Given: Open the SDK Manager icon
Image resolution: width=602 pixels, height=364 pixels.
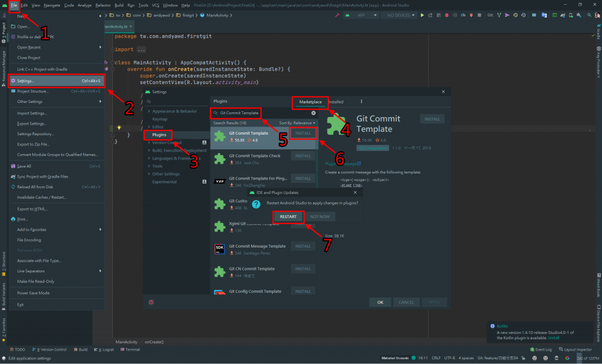Looking at the screenshot, I should pos(579,15).
